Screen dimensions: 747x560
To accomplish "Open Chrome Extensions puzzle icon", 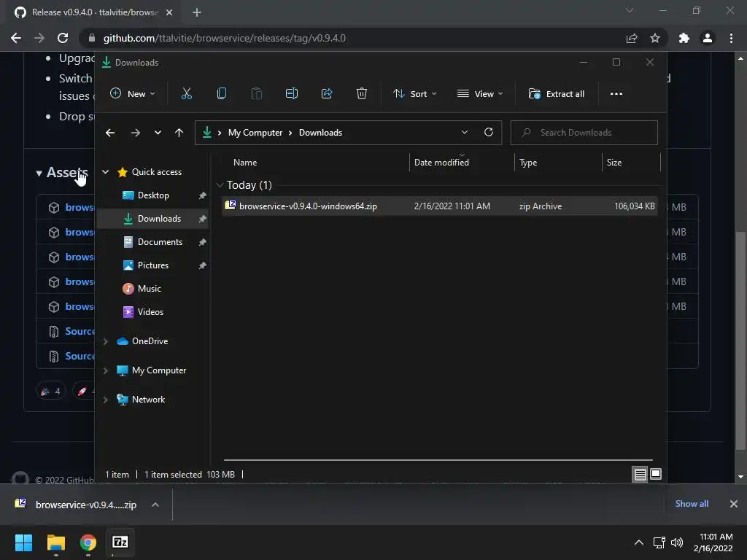I will 684,38.
